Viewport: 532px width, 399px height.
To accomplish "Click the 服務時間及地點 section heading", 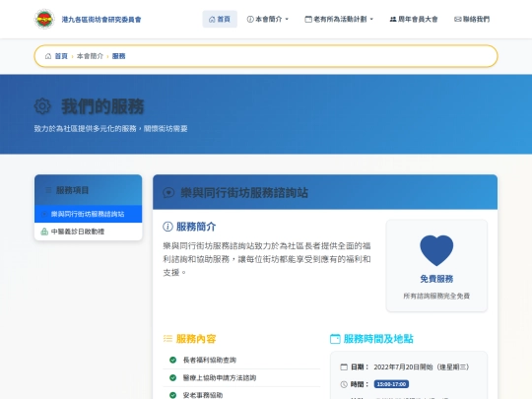I will (378, 339).
